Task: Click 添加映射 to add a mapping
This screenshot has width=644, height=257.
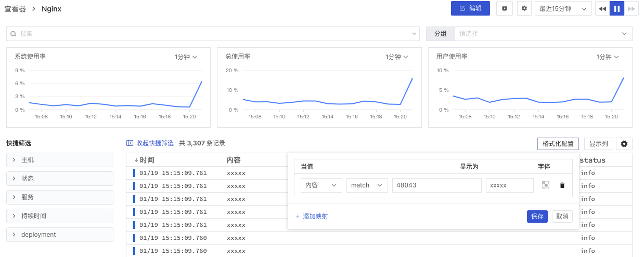Action: (311, 217)
